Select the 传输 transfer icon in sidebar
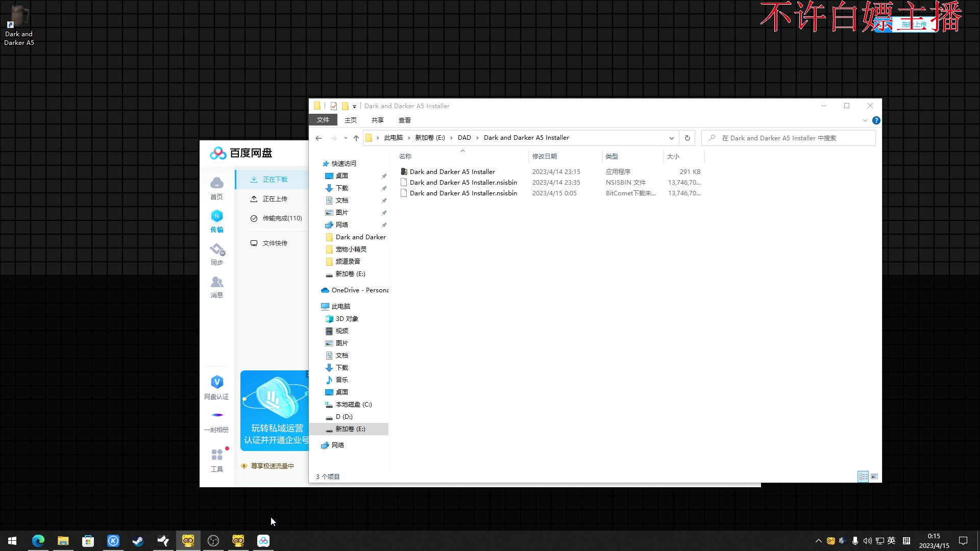Viewport: 980px width, 551px height. 217,221
